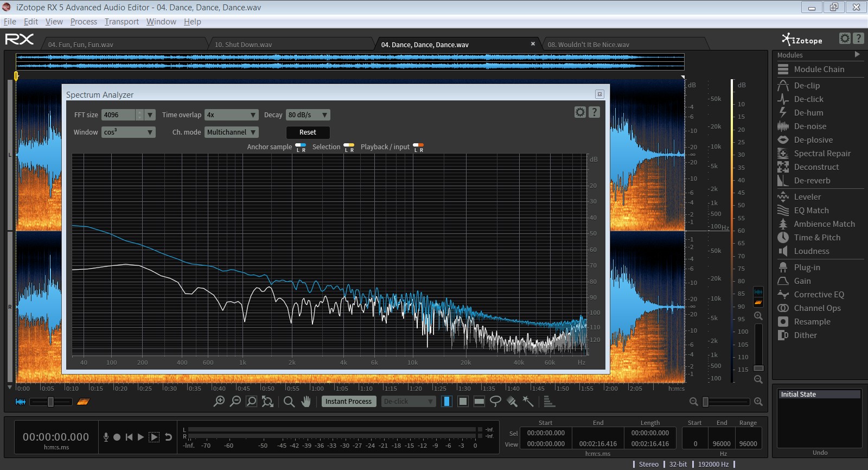Toggle time-frequency selection tool
The width and height of the screenshot is (868, 470).
[463, 401]
